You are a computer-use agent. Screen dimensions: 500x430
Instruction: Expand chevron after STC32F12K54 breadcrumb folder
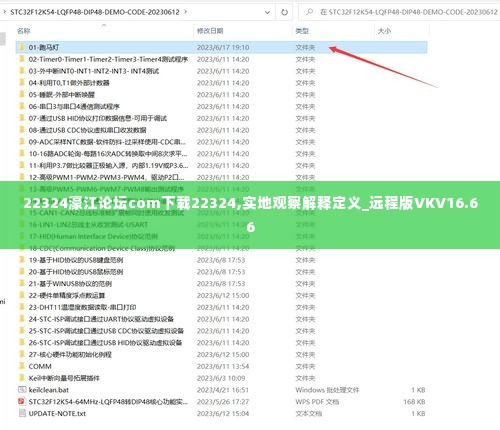click(186, 12)
